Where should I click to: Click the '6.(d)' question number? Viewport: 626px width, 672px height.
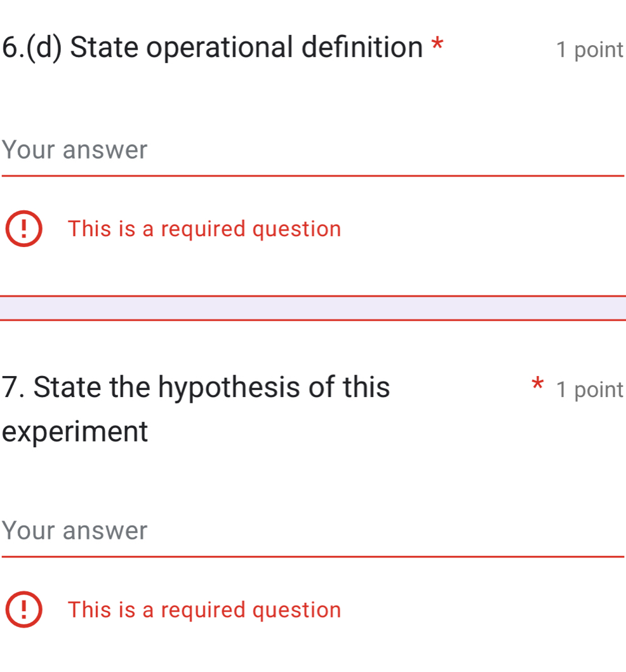(x=32, y=48)
